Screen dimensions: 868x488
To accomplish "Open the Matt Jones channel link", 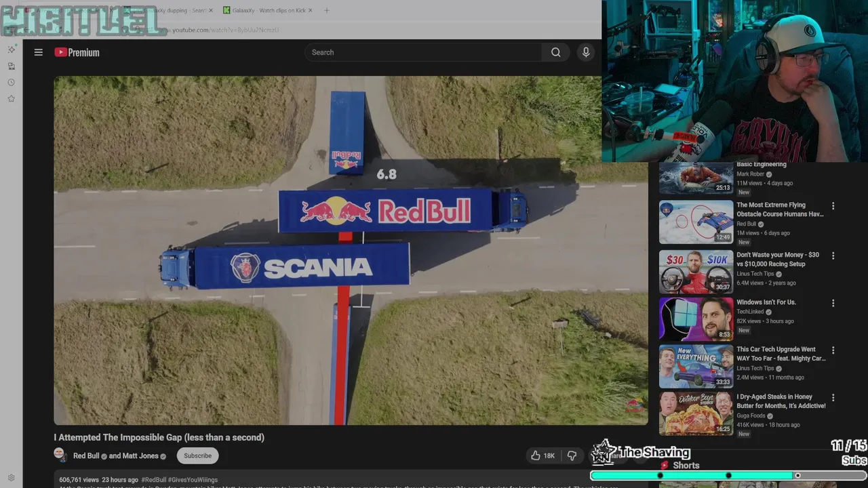I will coord(140,455).
